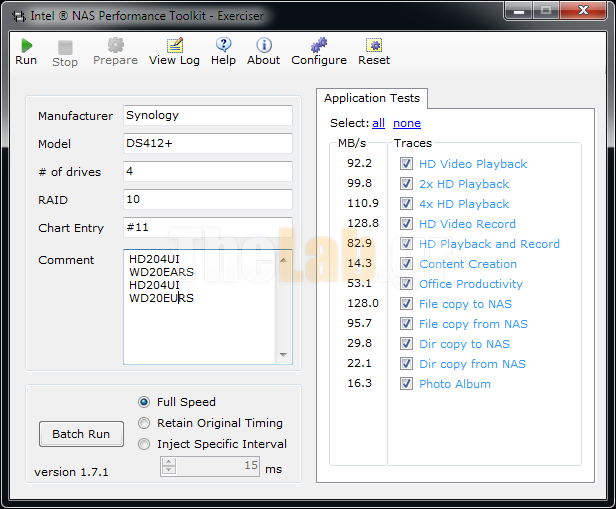Select the Full Speed radio button
The image size is (616, 509).
[144, 402]
